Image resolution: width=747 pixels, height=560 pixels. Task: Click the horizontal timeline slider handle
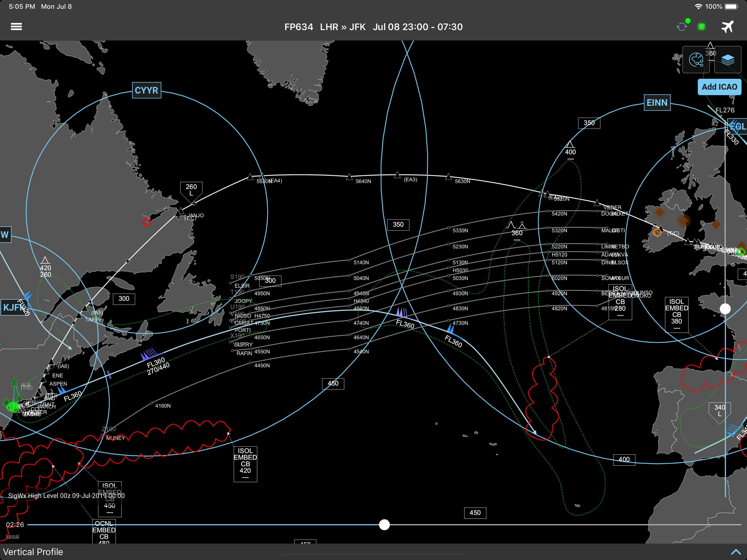tap(384, 524)
